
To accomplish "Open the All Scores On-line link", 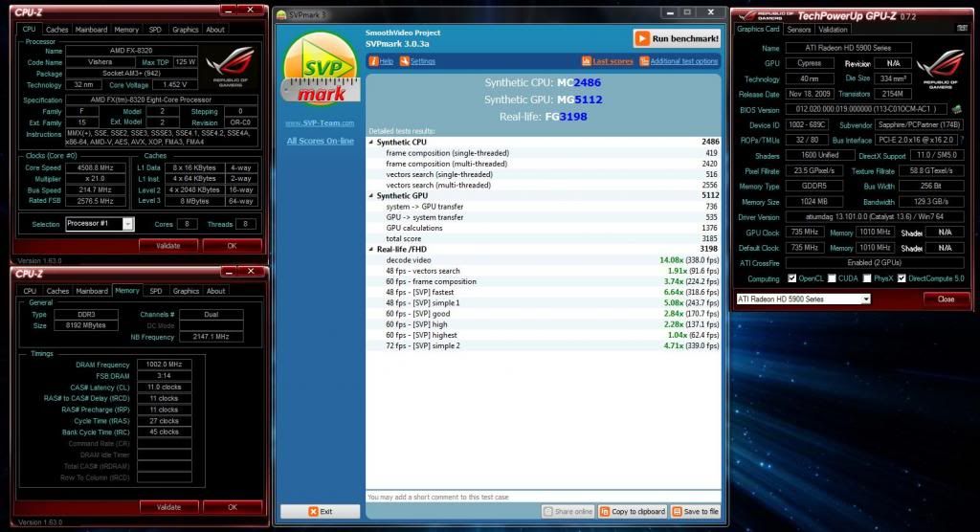I will click(320, 142).
